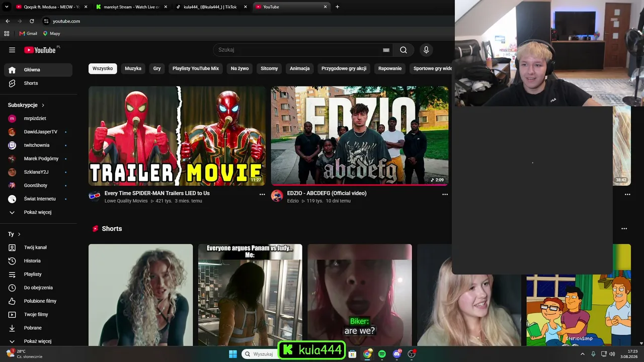The image size is (644, 362).
Task: Open more options for EDZIO video
Action: 445,195
